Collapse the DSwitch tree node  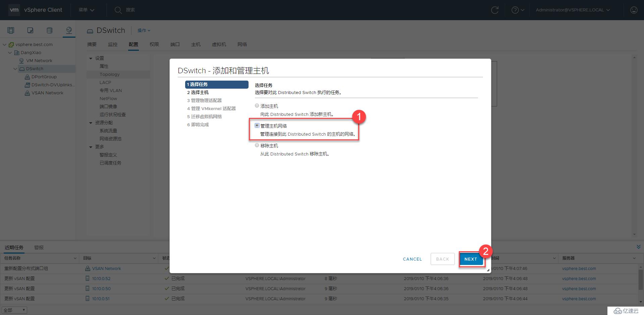pos(15,69)
